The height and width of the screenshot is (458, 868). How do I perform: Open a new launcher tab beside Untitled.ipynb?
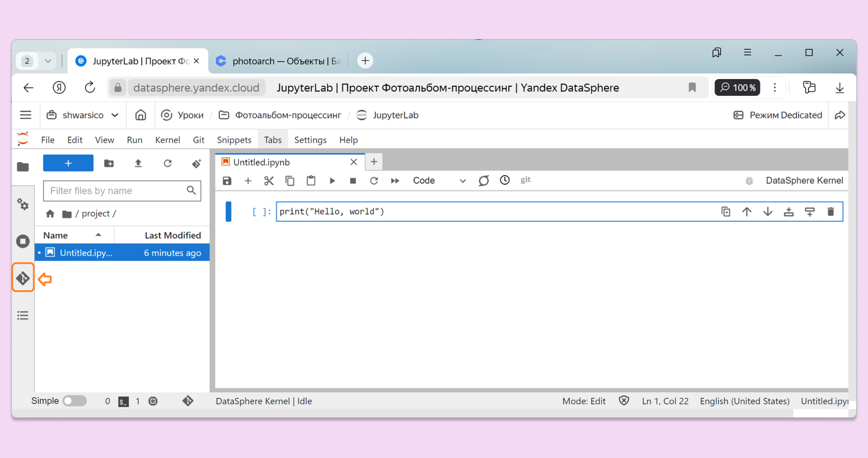374,162
